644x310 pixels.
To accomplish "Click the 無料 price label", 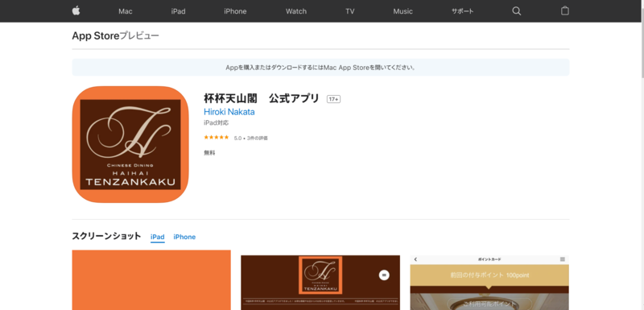I will point(209,153).
